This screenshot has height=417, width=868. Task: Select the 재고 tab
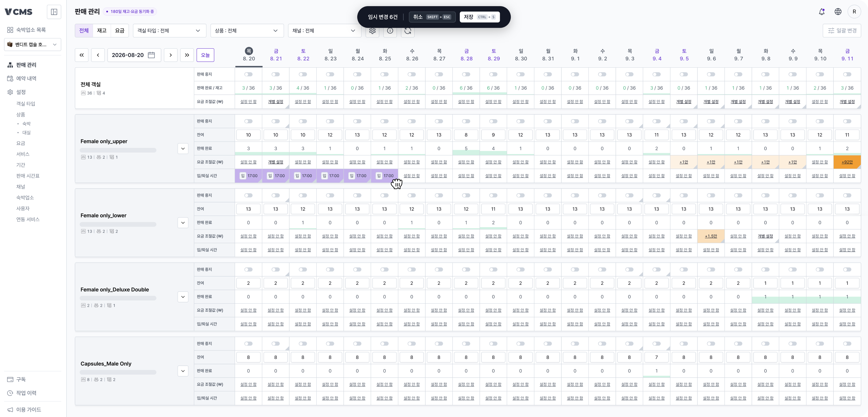tap(102, 31)
